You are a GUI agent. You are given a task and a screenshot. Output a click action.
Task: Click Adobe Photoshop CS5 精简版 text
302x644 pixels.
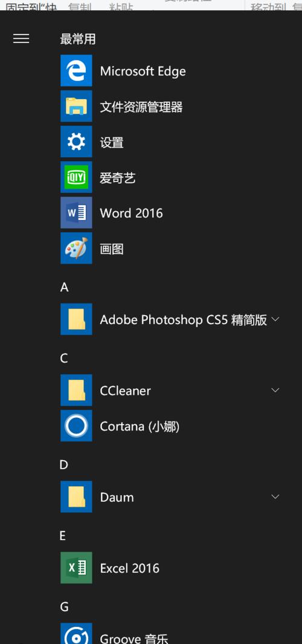(x=184, y=320)
